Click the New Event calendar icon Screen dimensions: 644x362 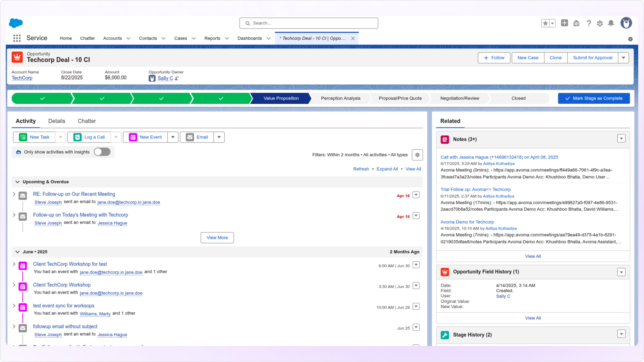[x=133, y=137]
